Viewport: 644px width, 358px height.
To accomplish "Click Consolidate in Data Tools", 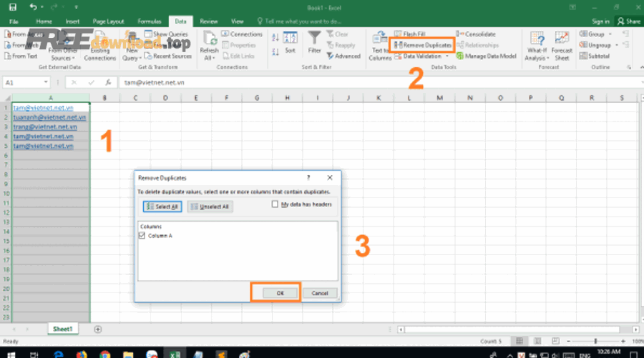I will (476, 34).
